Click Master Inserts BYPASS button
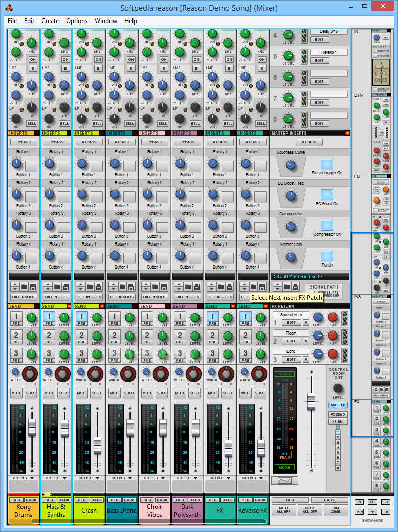The width and height of the screenshot is (398, 532). click(x=309, y=142)
